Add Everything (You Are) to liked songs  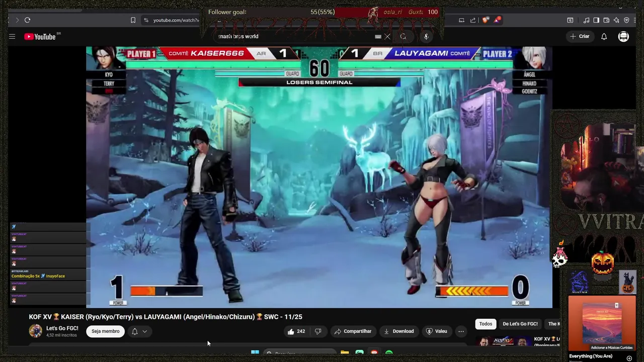point(629,358)
